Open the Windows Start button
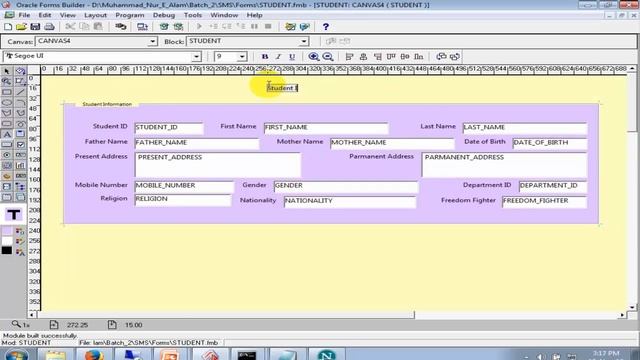Viewport: 640px width, 360px height. tap(16, 355)
